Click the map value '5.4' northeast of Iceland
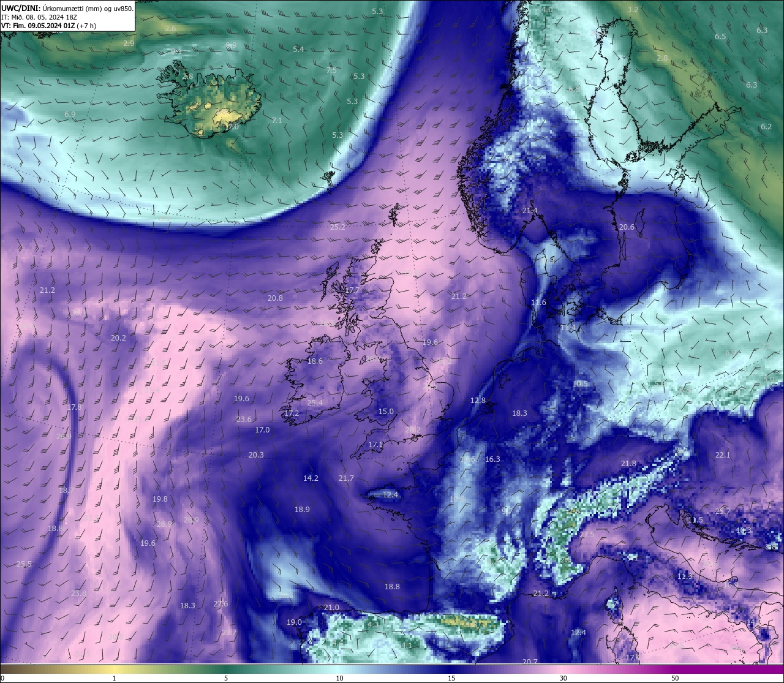 click(x=298, y=50)
